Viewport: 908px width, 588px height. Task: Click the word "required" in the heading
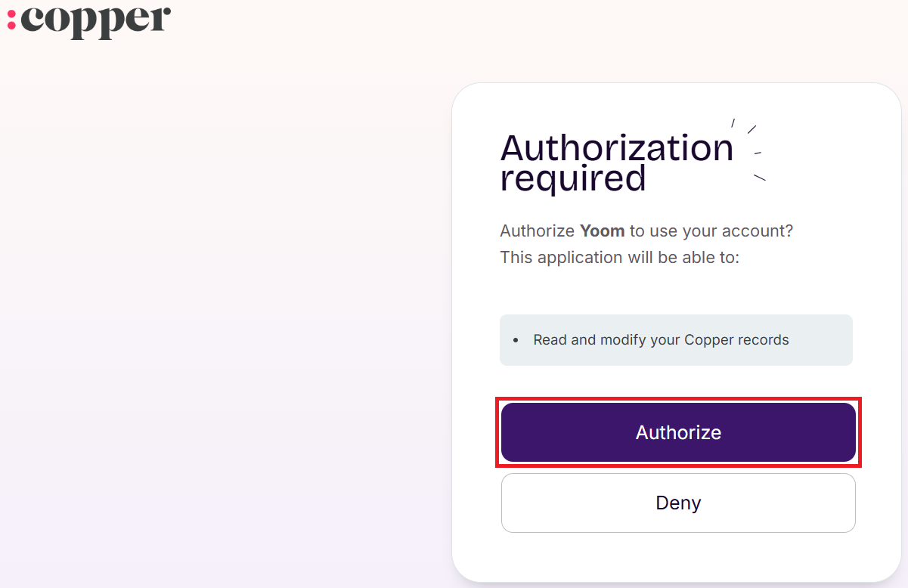coord(573,180)
